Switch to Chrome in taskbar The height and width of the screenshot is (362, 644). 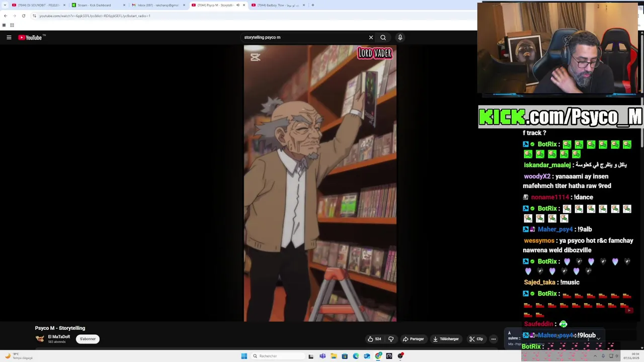click(378, 356)
